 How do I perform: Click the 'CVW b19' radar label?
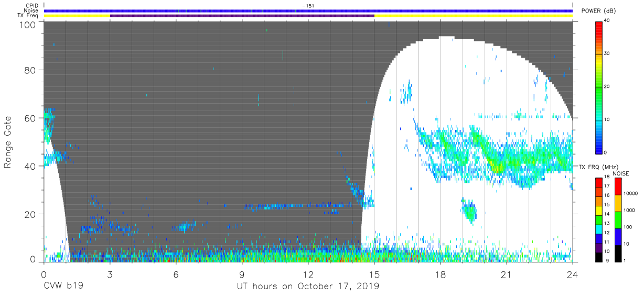pos(62,287)
